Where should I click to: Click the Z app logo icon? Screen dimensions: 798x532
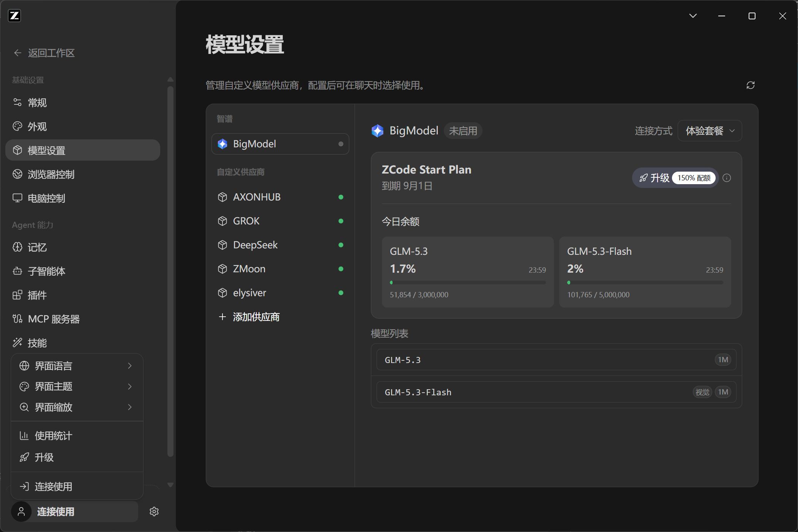pyautogui.click(x=14, y=16)
